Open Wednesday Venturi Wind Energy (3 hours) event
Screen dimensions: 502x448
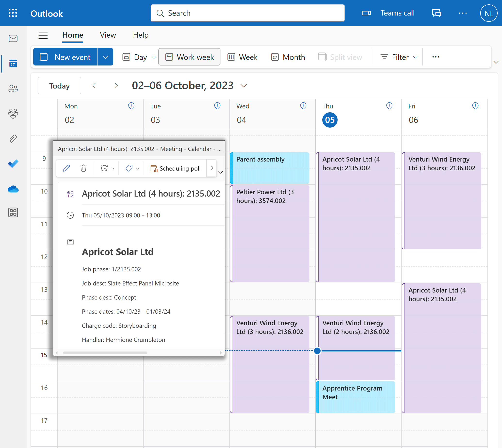(270, 364)
